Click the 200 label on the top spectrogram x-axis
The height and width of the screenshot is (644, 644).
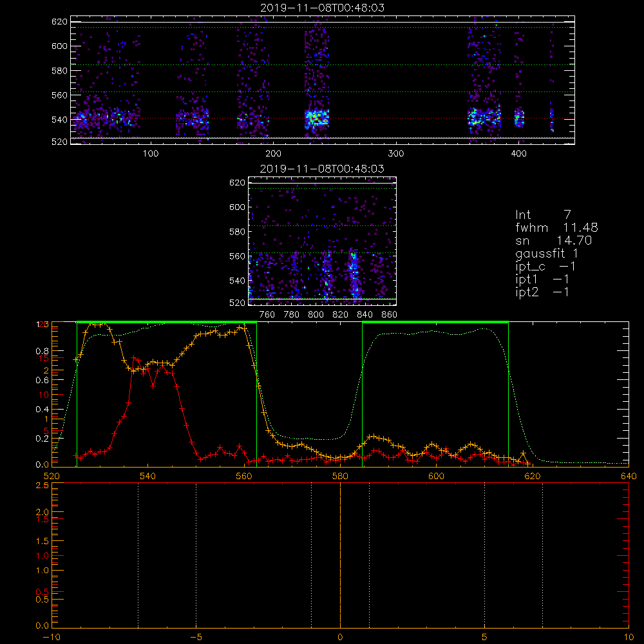tap(273, 153)
